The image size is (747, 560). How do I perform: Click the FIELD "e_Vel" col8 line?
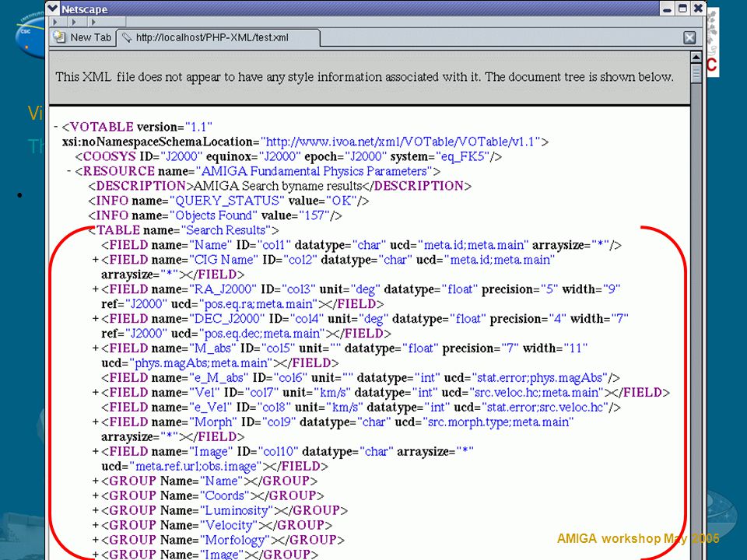click(x=361, y=408)
